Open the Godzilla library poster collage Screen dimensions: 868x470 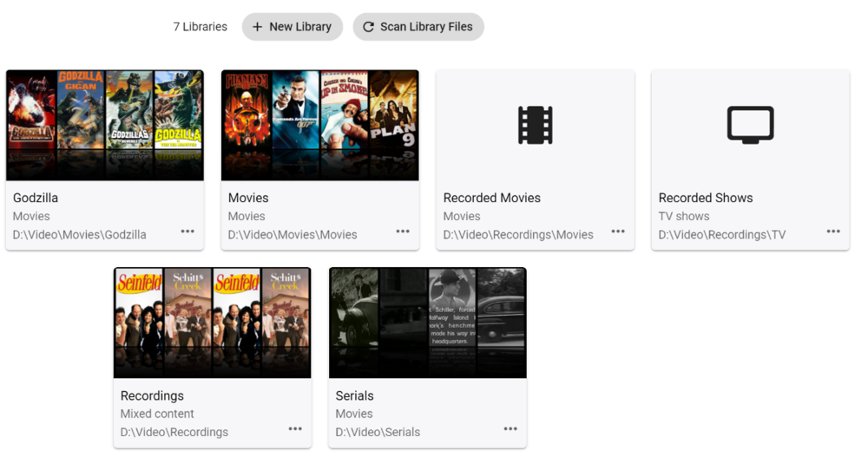click(105, 125)
